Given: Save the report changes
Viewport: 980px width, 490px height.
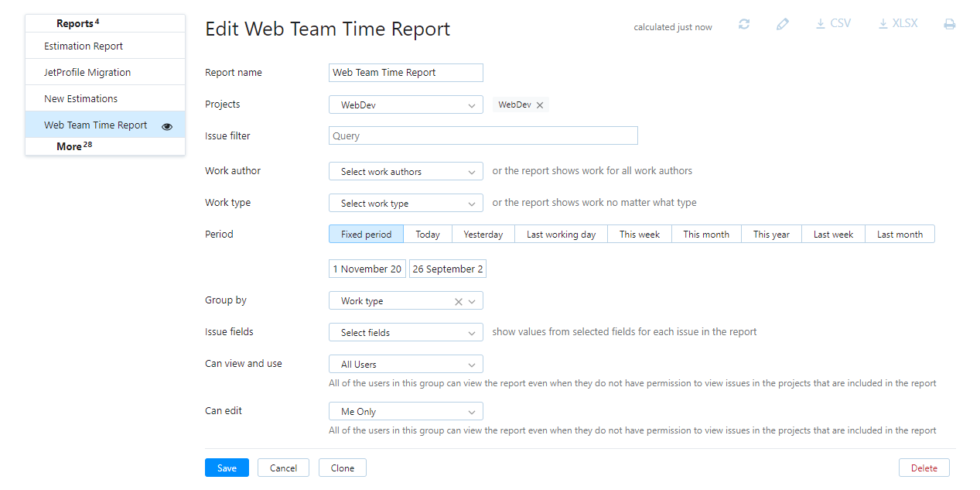Looking at the screenshot, I should click(x=227, y=467).
